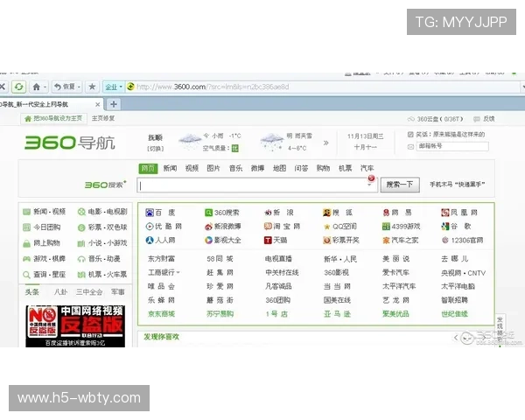Open 优酷网 site icon link
This screenshot has height=420, width=525.
150,227
